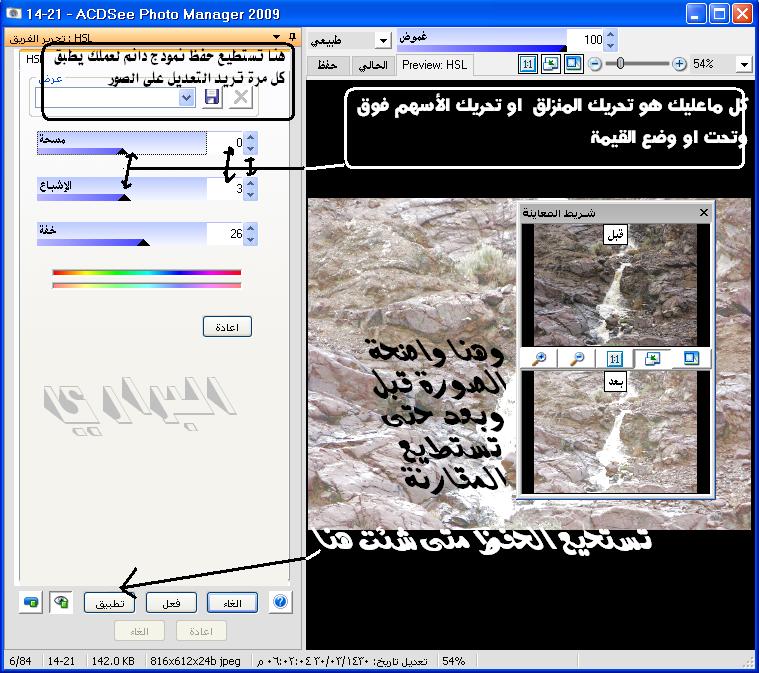Click the خفة lightness slider
Image resolution: width=759 pixels, height=673 pixels.
[121, 234]
